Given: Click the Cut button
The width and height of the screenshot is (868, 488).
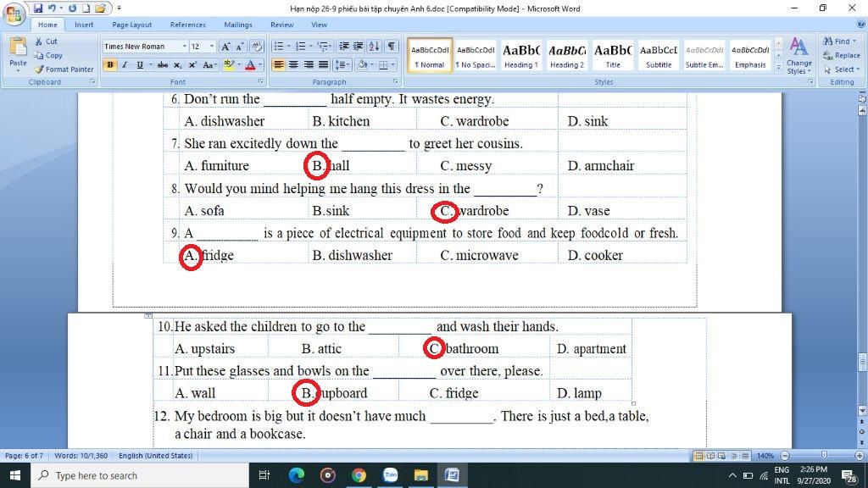Looking at the screenshot, I should tap(46, 42).
